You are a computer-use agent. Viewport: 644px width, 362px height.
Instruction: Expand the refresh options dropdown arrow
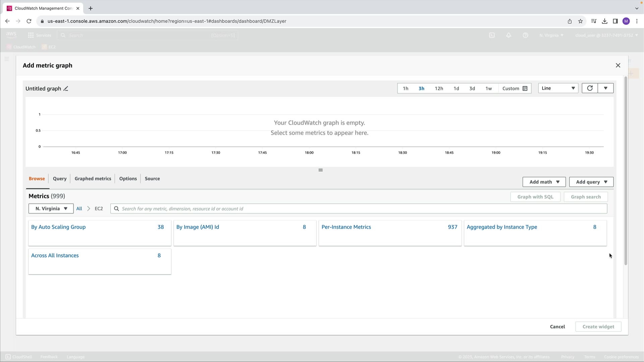coord(605,88)
